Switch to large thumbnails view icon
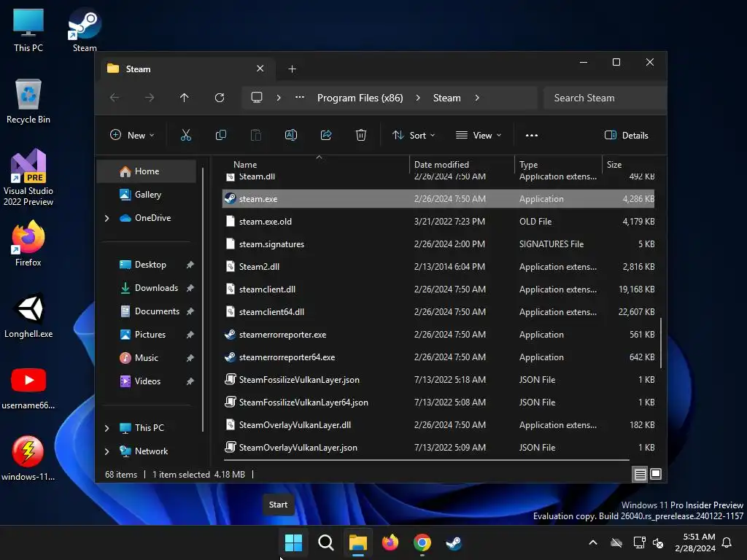The width and height of the screenshot is (747, 560). [x=656, y=474]
